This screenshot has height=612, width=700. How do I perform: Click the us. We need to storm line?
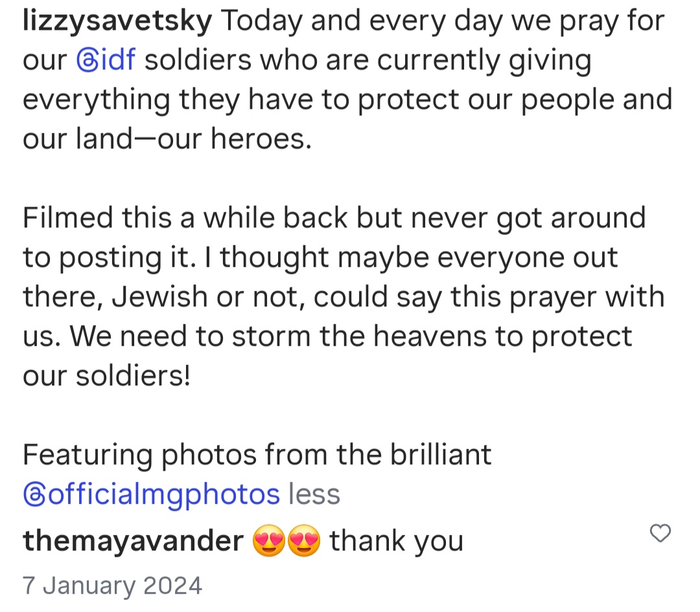[x=327, y=336]
